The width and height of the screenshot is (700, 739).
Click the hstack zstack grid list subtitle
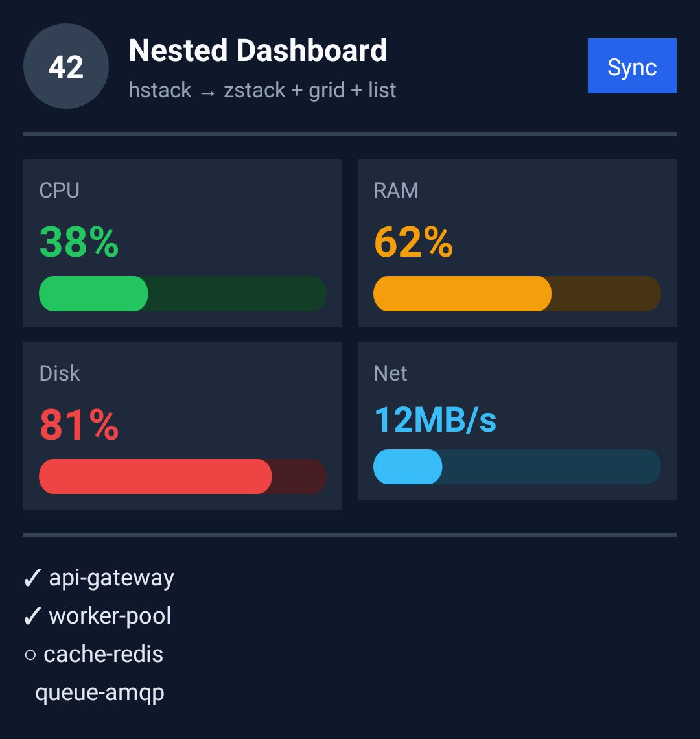click(x=262, y=90)
